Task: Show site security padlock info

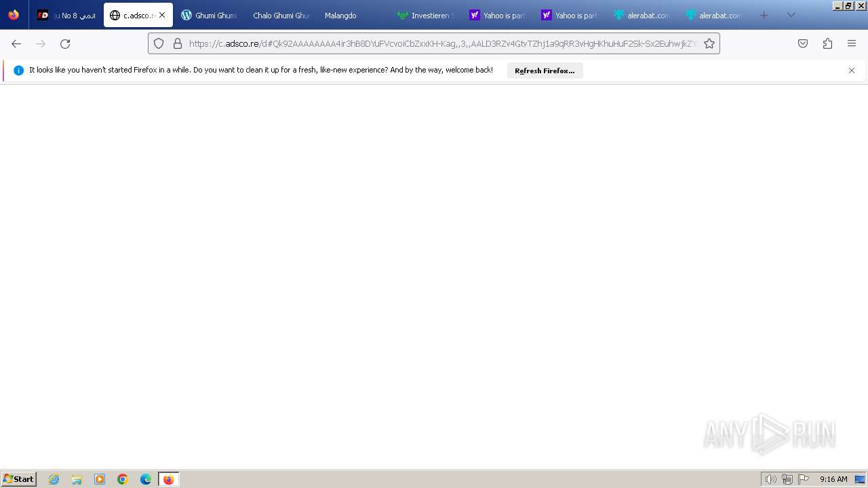Action: click(178, 43)
